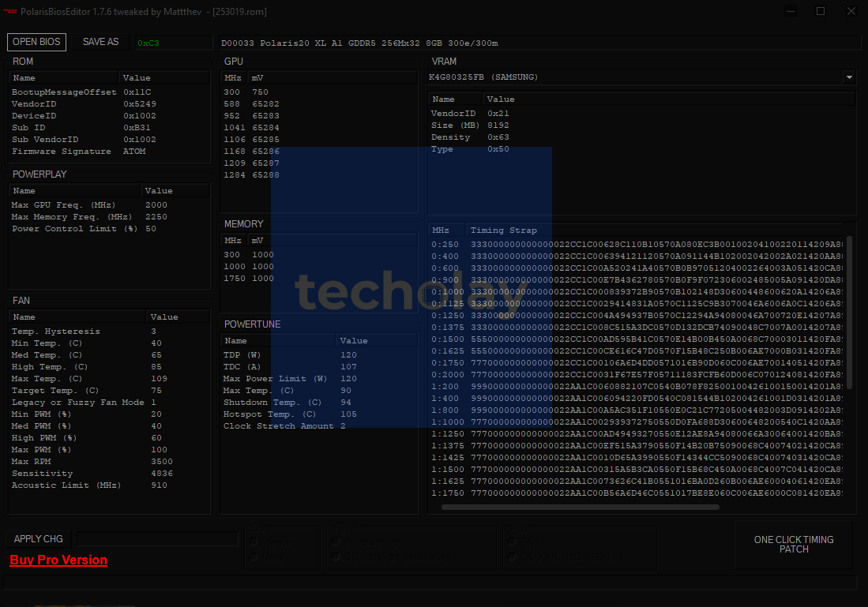Image resolution: width=868 pixels, height=607 pixels.
Task: Select the 1:1425 timing strap row
Action: (x=637, y=458)
